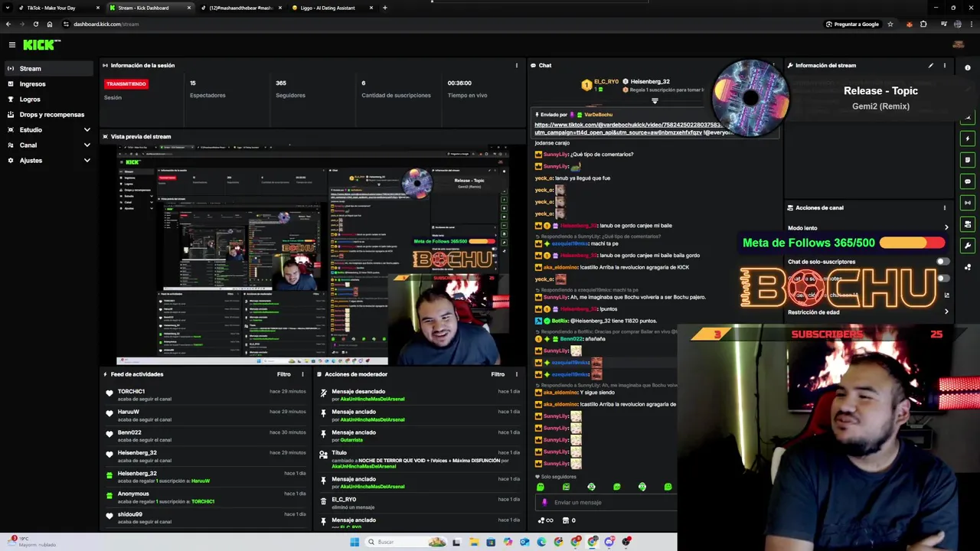Click the microphone icon in chat input
The height and width of the screenshot is (551, 980).
pyautogui.click(x=544, y=502)
